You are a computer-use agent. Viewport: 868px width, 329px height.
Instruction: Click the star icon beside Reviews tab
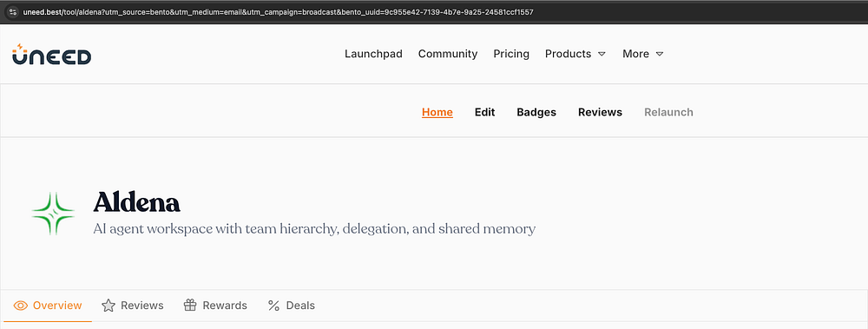click(108, 306)
